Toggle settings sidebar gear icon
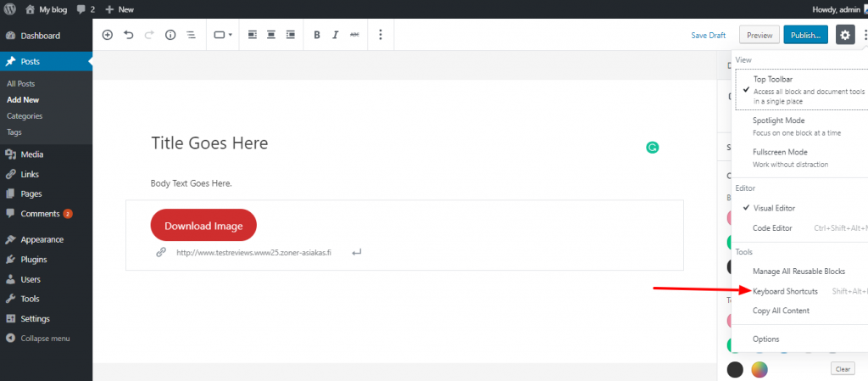Screen dimensions: 868x381 click(845, 35)
